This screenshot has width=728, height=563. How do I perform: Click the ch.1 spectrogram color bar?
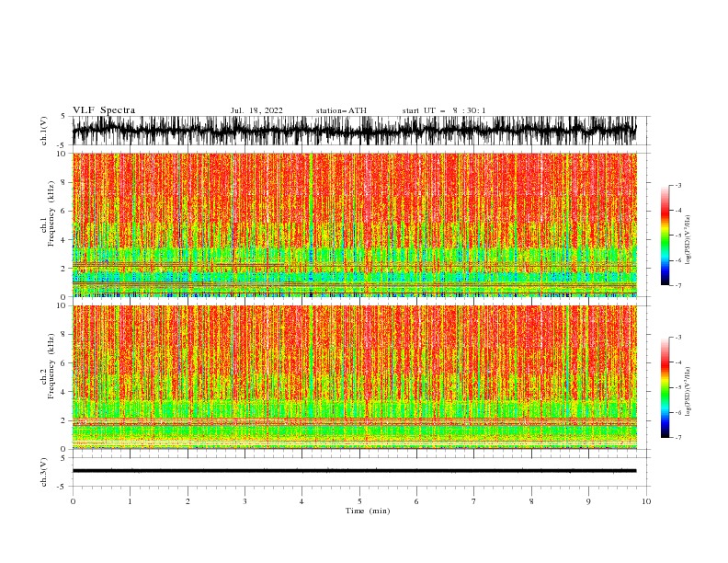tap(665, 236)
